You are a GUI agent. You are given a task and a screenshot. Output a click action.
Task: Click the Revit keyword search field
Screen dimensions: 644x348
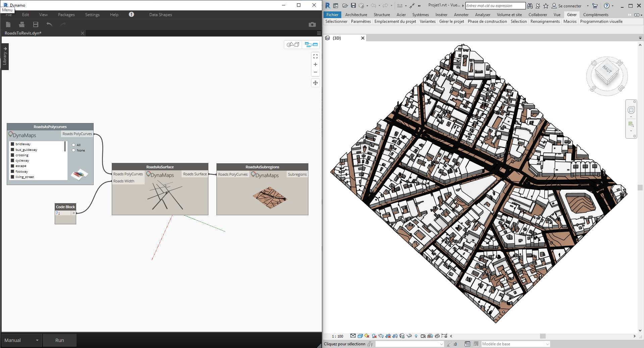[495, 6]
